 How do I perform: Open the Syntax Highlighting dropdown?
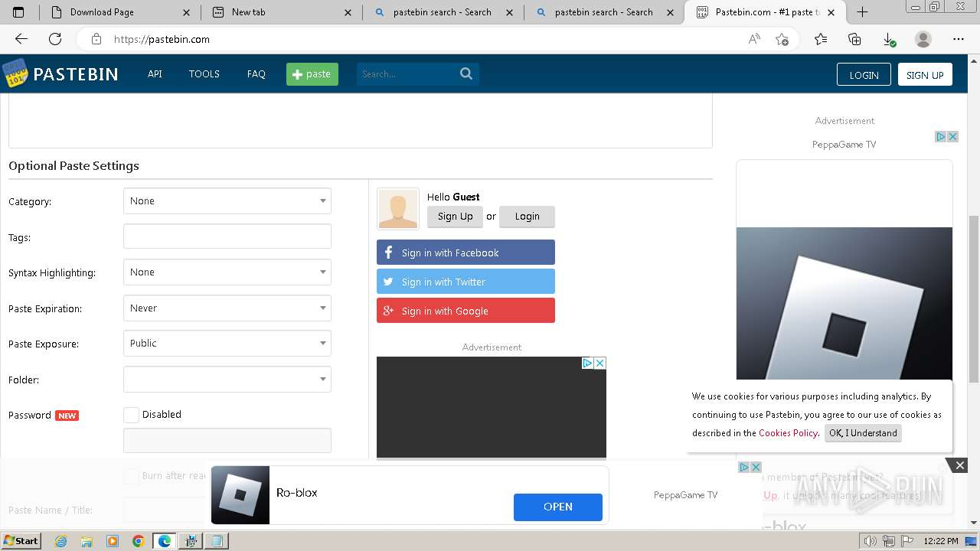(x=227, y=272)
